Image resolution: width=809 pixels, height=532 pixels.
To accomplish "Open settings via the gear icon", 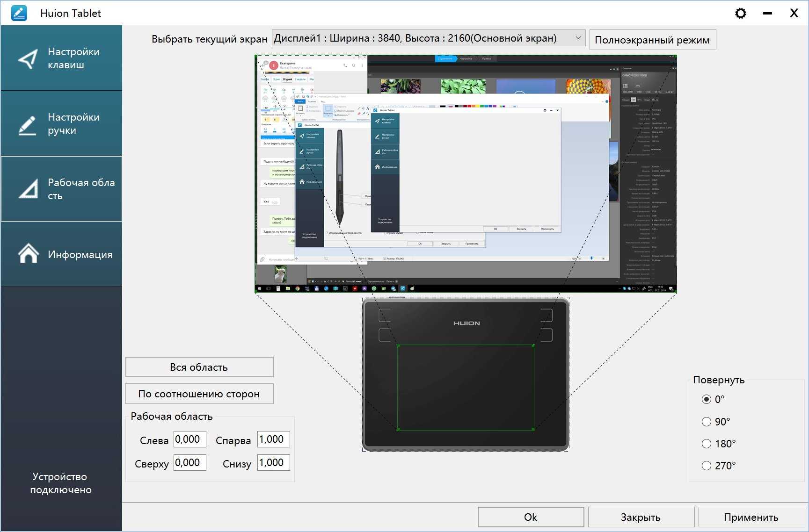I will [740, 13].
